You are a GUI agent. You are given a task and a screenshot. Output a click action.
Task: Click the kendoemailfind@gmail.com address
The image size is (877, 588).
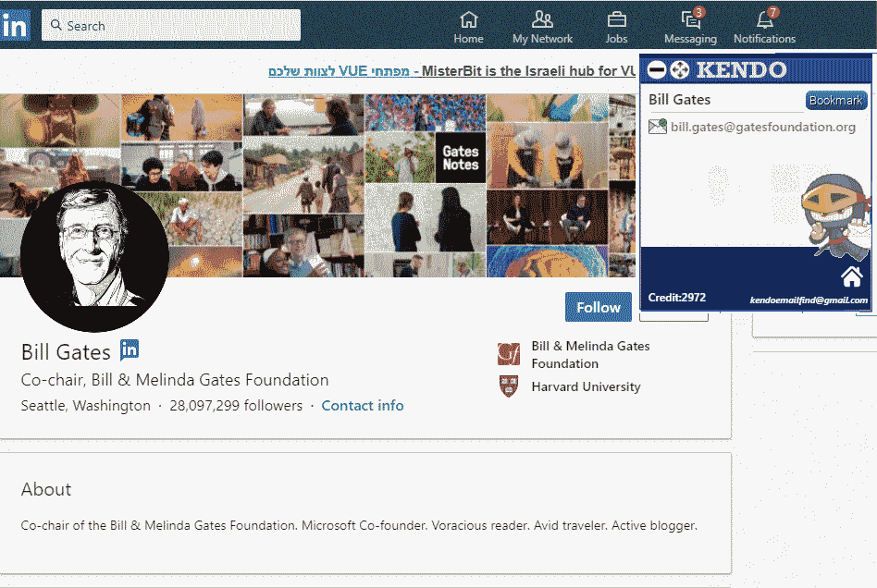click(809, 300)
